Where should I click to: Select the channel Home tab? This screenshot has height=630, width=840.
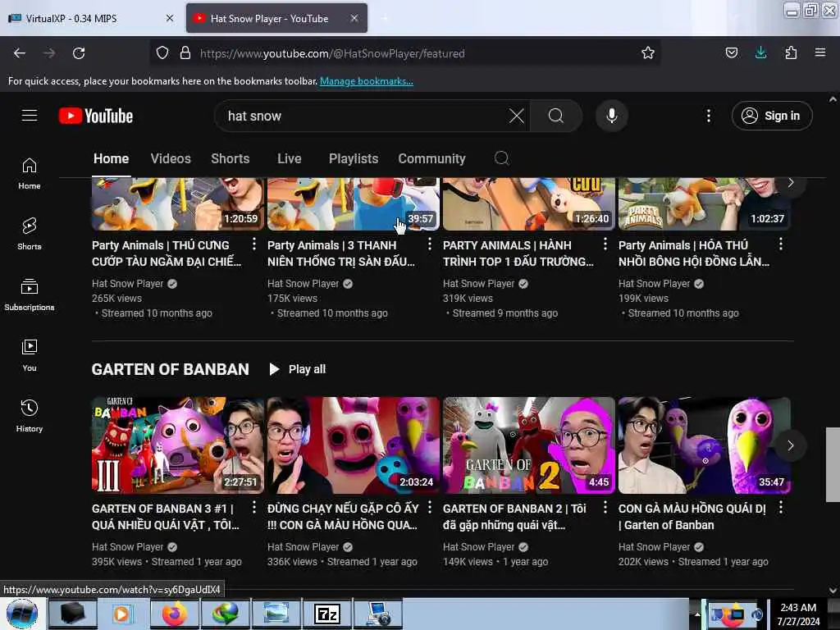[x=111, y=158]
